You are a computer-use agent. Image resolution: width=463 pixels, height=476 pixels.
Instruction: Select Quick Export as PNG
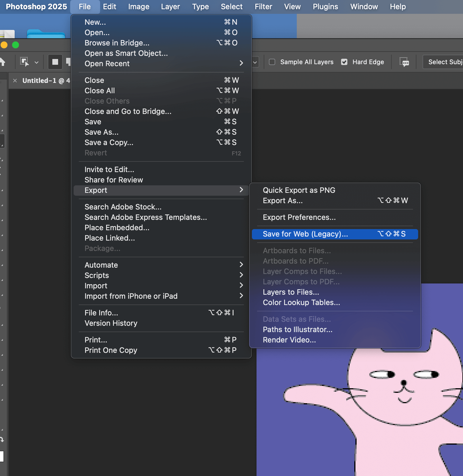point(335,190)
